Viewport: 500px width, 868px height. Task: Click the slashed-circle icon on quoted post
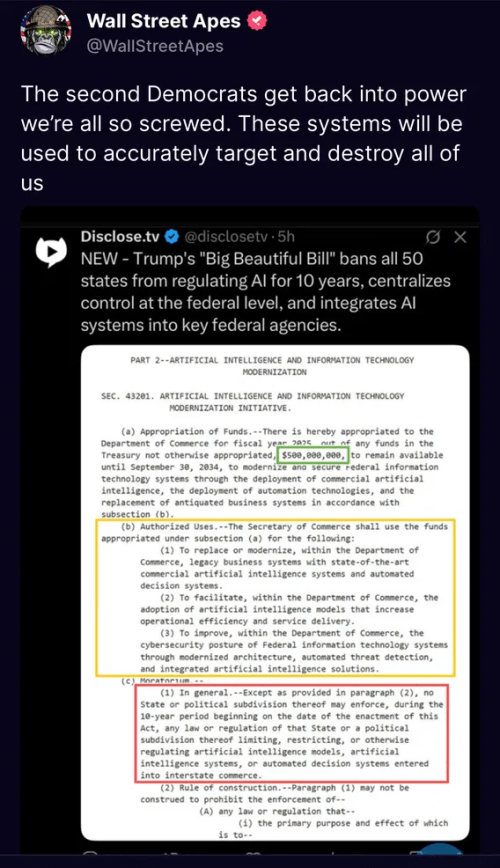(433, 237)
